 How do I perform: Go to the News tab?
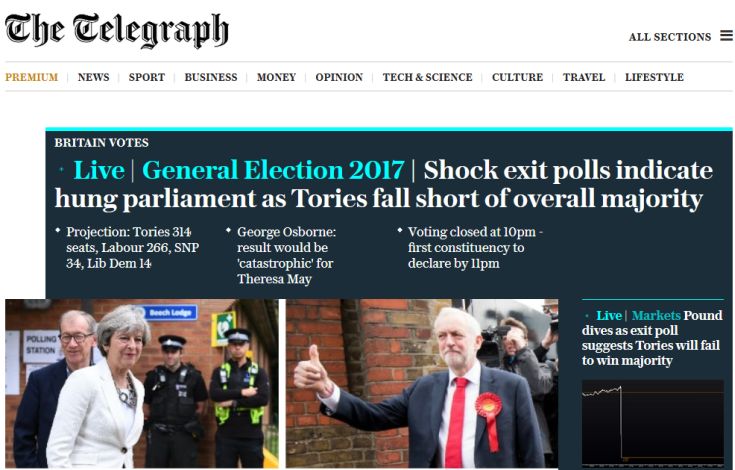(93, 77)
